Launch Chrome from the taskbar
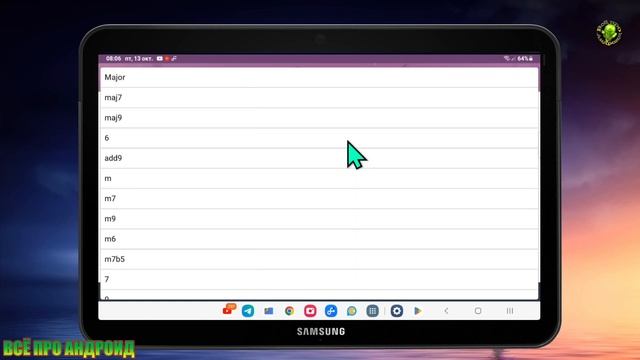 [x=289, y=311]
